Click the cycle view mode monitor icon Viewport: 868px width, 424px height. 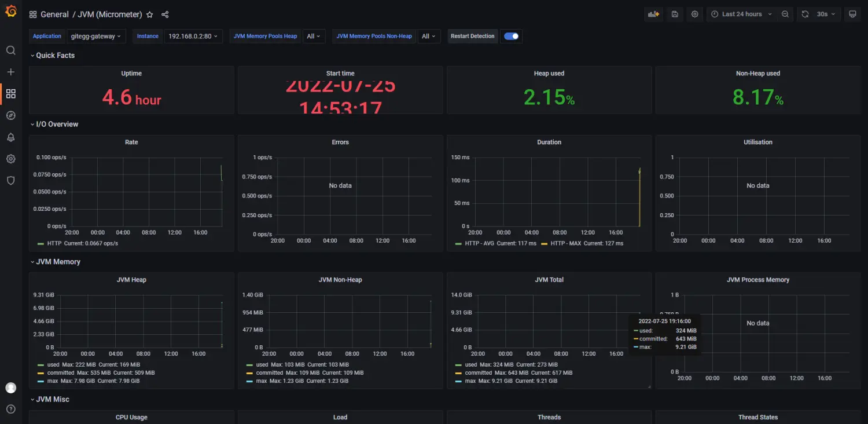852,14
